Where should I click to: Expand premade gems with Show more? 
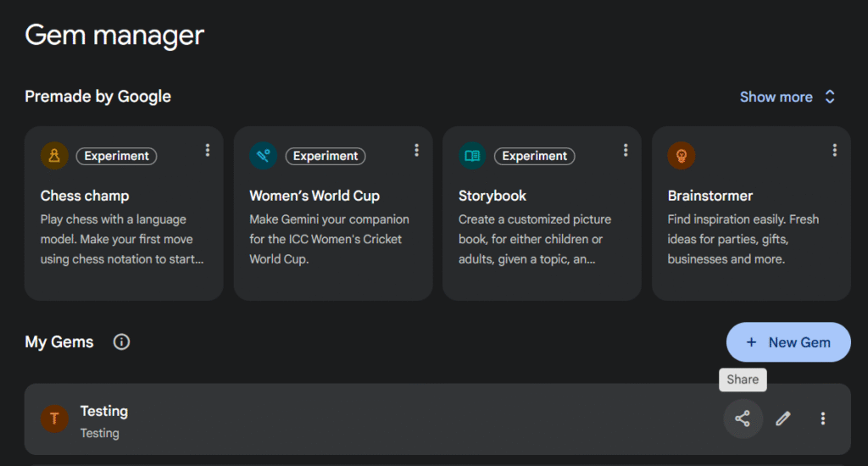point(787,97)
